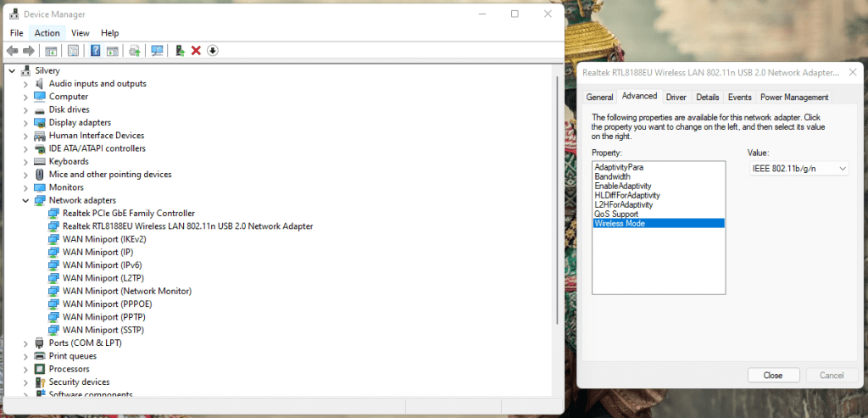Select WAN Miniport (PPTP)

tap(104, 317)
